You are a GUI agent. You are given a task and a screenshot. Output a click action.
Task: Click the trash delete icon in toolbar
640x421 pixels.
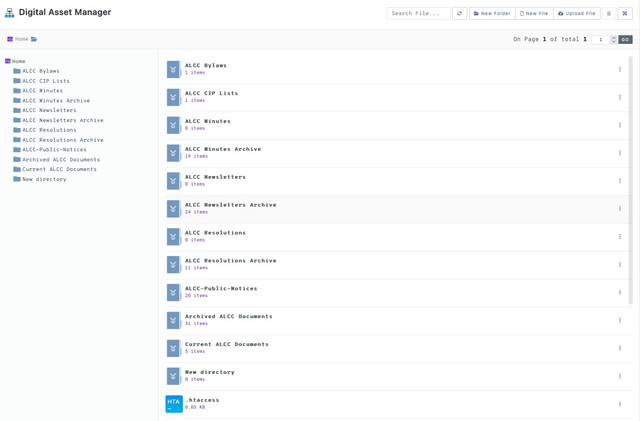[609, 13]
